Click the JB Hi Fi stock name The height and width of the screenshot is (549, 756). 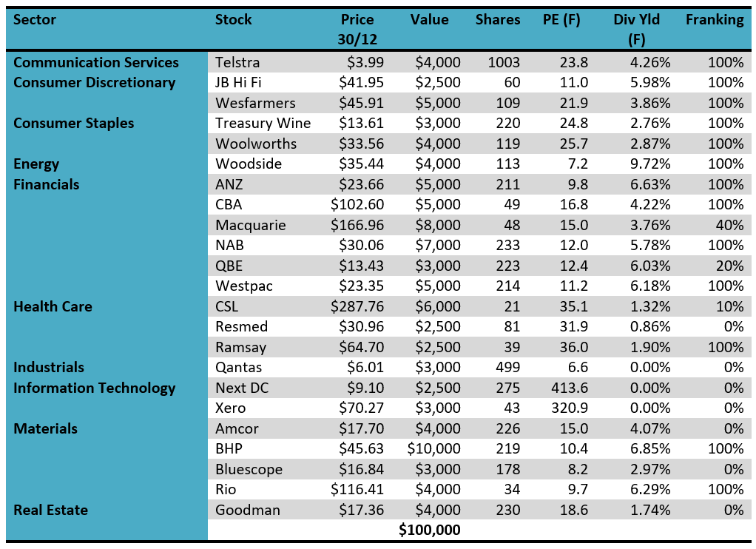tap(237, 83)
